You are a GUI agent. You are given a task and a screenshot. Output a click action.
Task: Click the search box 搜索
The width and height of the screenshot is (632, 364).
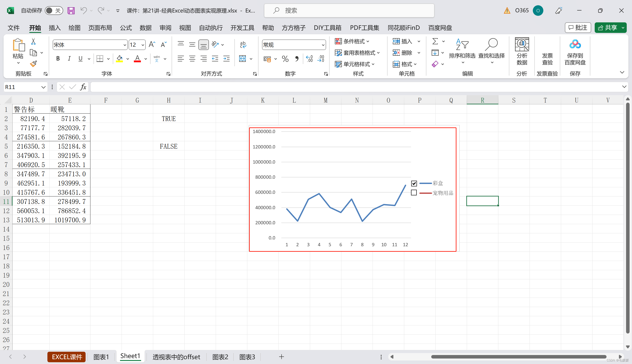(349, 11)
